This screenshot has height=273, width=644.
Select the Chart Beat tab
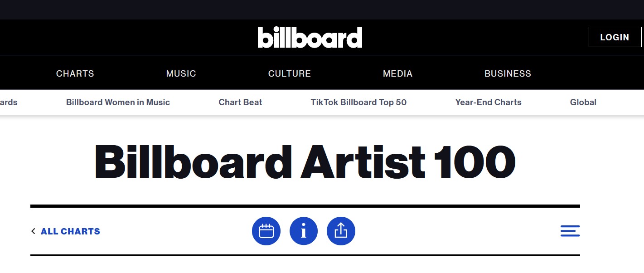coord(240,102)
